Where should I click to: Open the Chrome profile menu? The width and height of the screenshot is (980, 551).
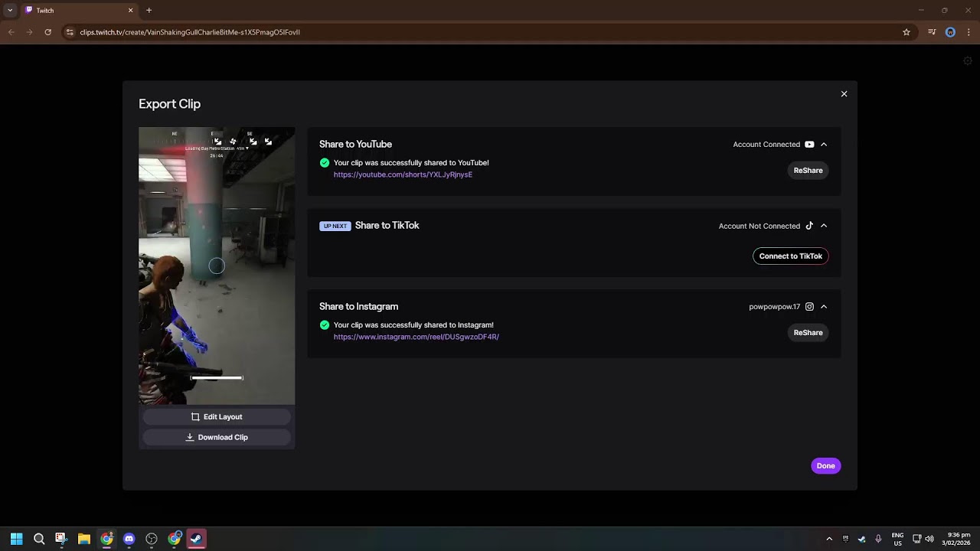click(950, 32)
